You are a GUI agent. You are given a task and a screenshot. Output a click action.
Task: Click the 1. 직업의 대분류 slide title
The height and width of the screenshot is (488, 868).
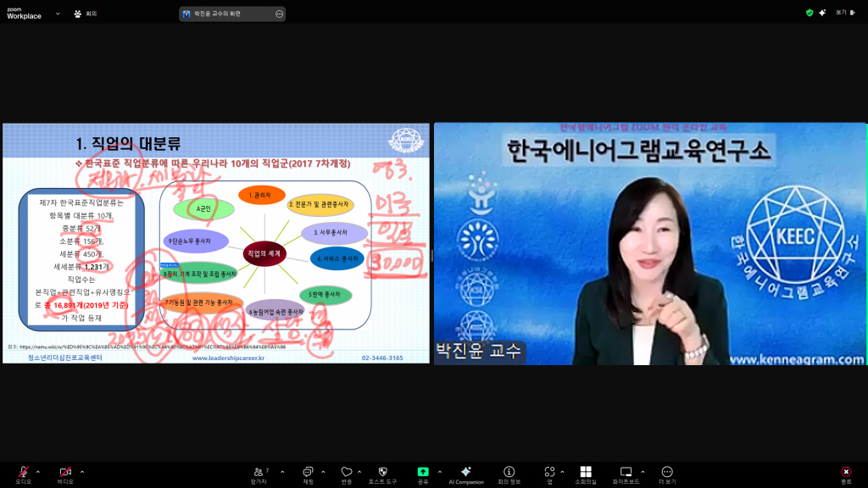pos(129,144)
